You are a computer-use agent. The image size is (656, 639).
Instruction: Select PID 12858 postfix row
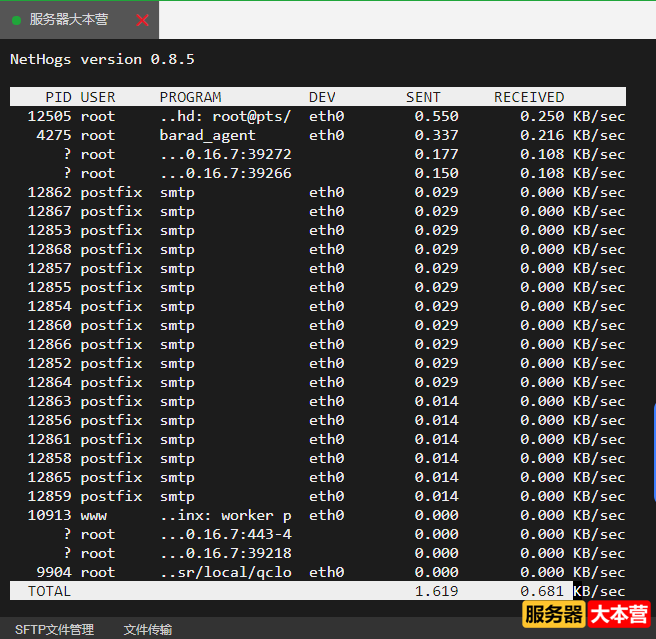pos(318,458)
